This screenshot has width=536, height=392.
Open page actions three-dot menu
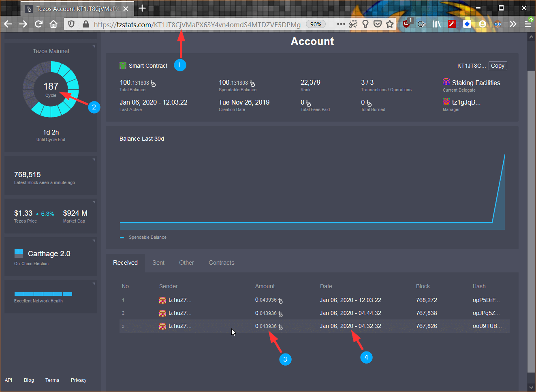click(x=341, y=24)
